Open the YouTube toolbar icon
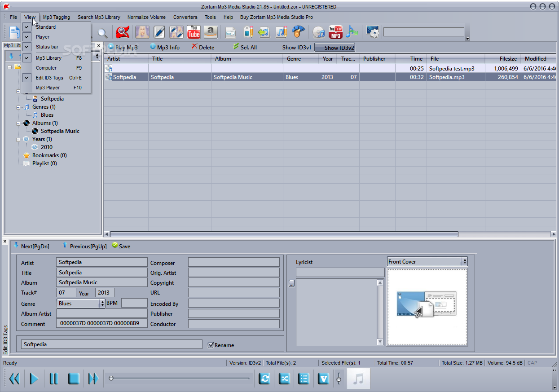This screenshot has width=559, height=392. tap(194, 32)
